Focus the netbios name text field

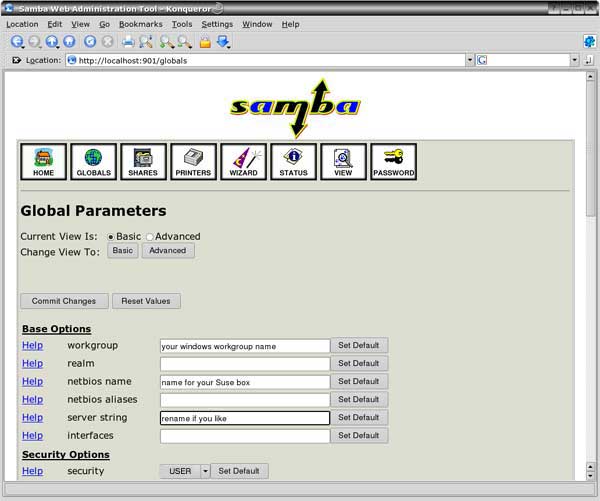(245, 382)
